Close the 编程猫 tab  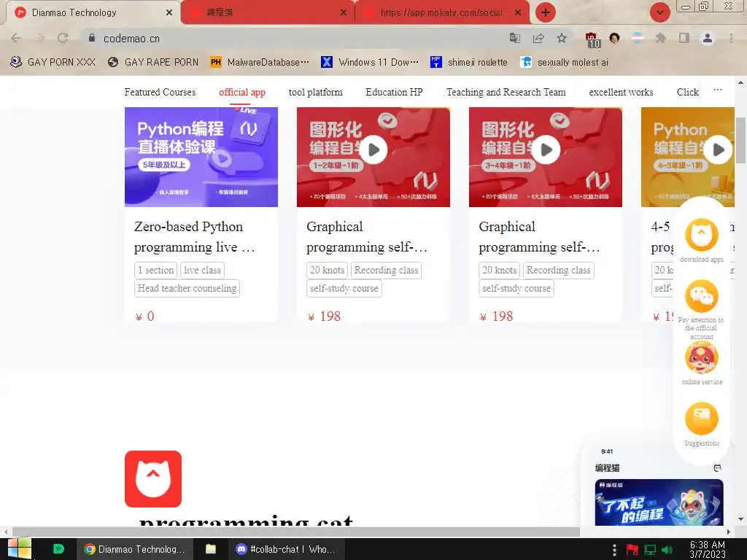pos(343,12)
